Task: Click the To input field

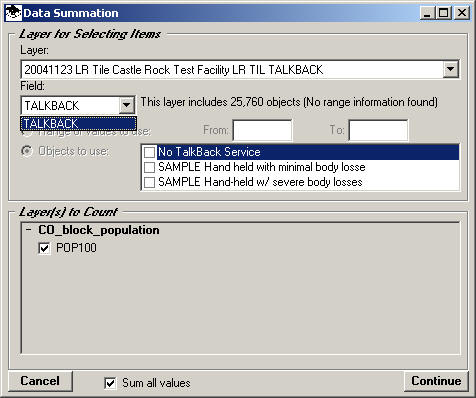Action: pyautogui.click(x=378, y=130)
